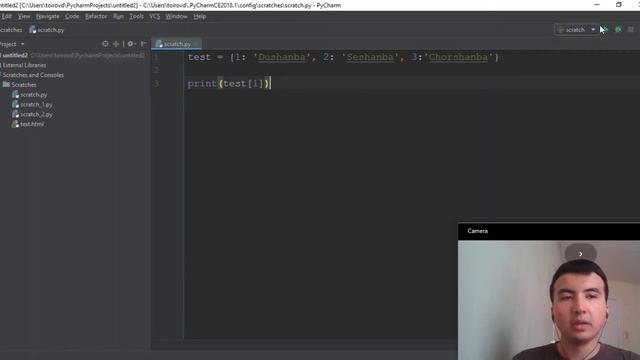Open the Refactor menu
Screen dimensions: 640x360
[96, 16]
